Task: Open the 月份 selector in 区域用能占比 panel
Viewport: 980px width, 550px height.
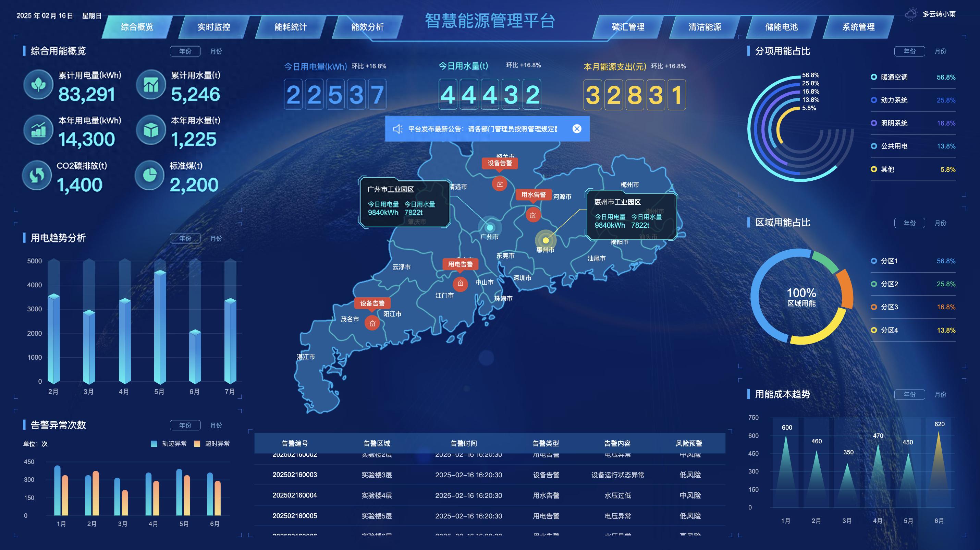Action: point(941,223)
